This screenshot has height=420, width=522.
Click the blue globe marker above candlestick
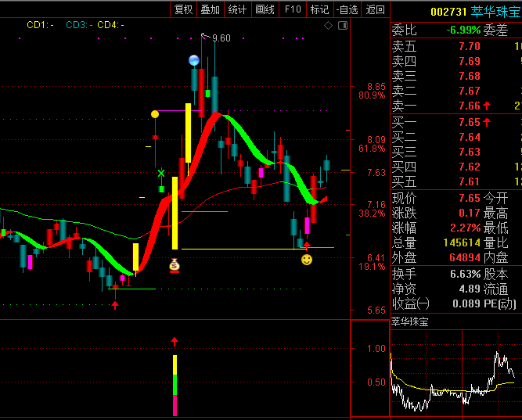tap(194, 60)
